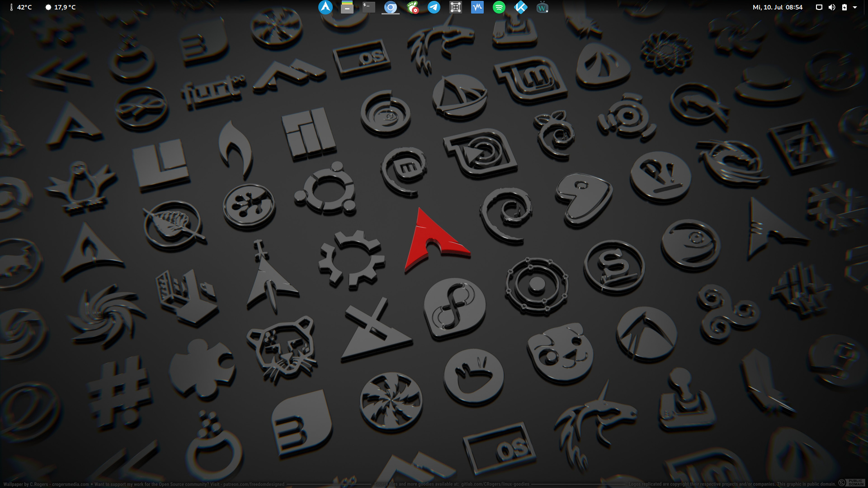
Task: Expand the system menu arrow
Action: pyautogui.click(x=855, y=7)
